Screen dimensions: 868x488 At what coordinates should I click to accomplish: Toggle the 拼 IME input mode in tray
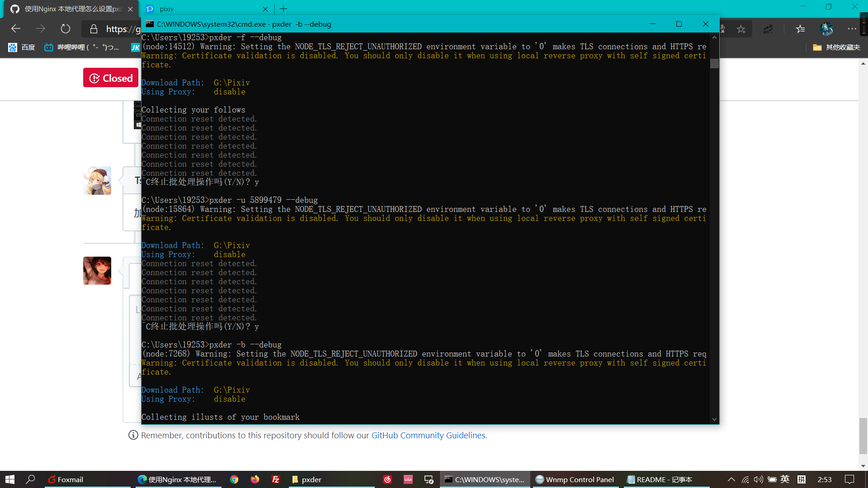click(x=801, y=479)
